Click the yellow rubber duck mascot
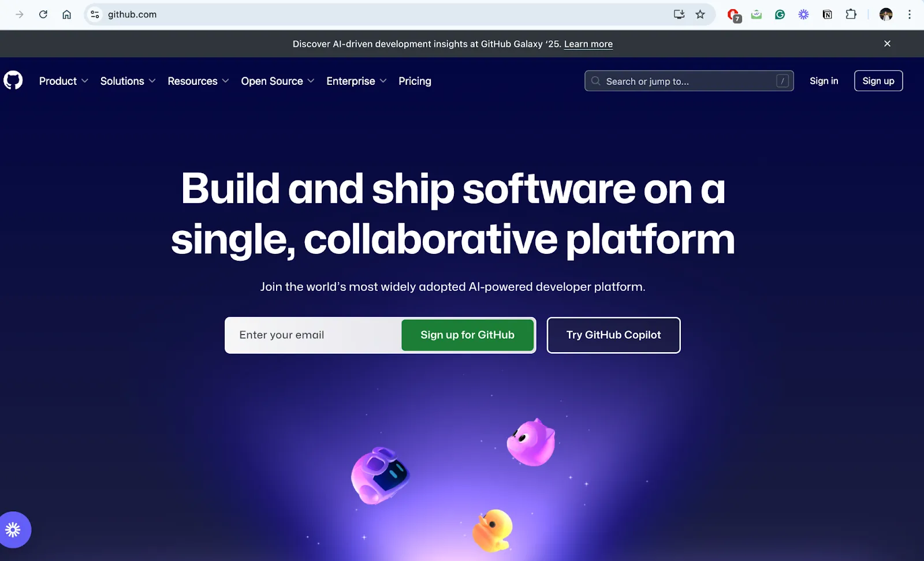Image resolution: width=924 pixels, height=561 pixels. [493, 530]
